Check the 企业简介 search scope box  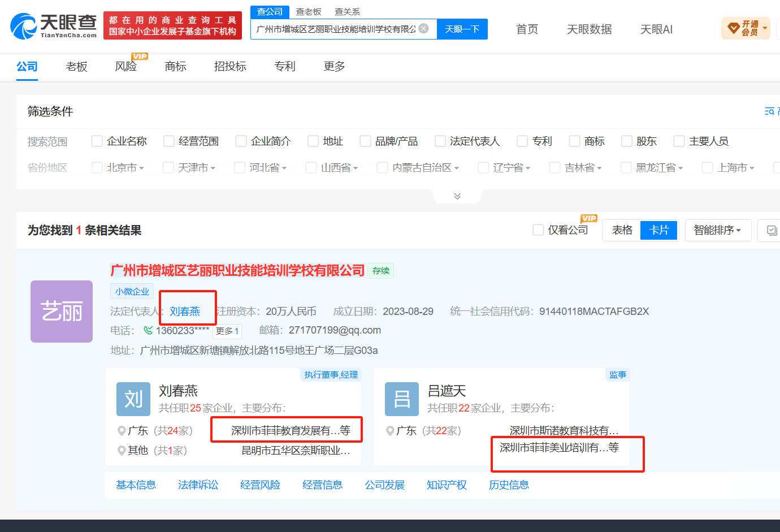pyautogui.click(x=241, y=141)
